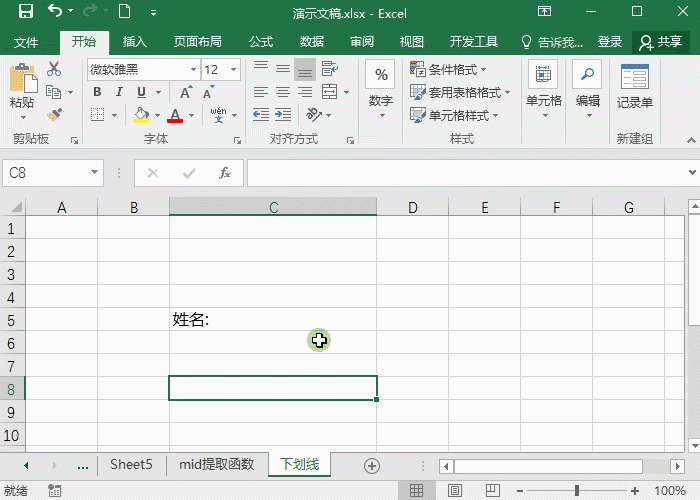Switch to the 审阅 tab

pos(362,42)
